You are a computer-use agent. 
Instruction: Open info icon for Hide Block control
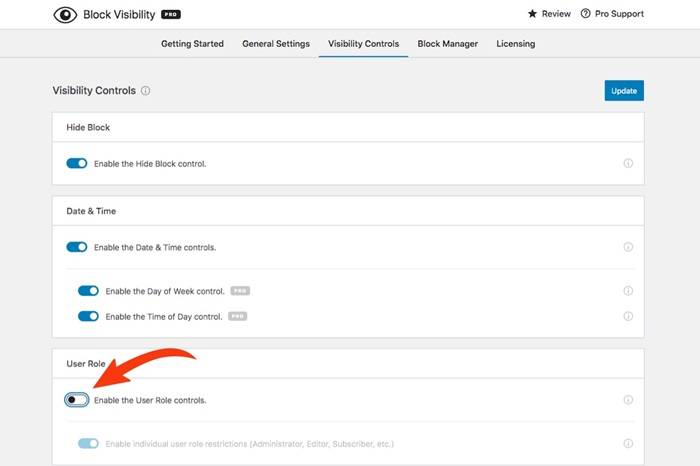point(628,163)
